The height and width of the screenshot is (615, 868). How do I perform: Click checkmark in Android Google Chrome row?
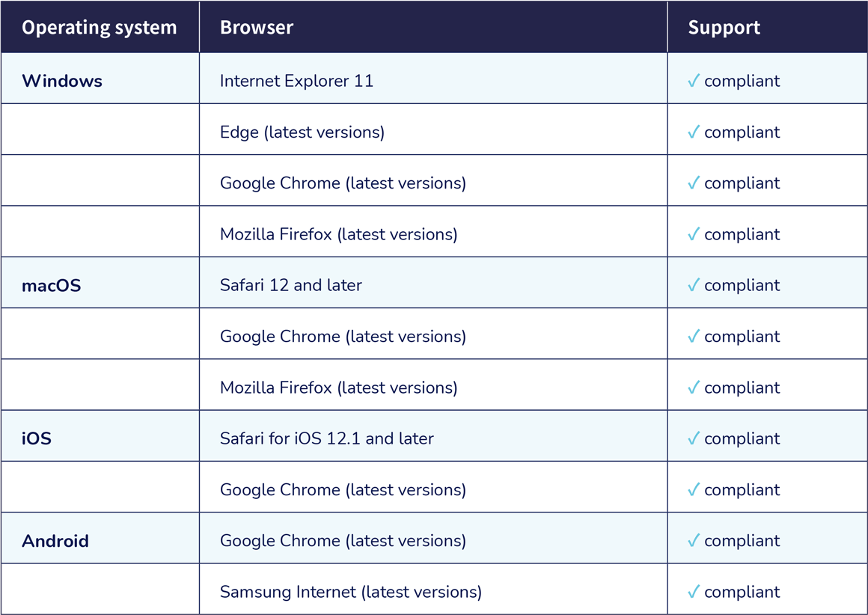694,540
